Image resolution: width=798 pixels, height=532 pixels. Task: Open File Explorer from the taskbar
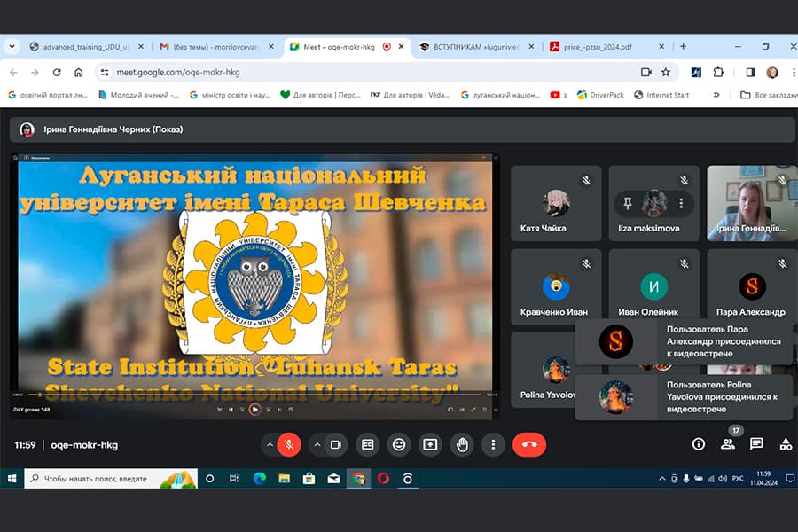tap(285, 479)
